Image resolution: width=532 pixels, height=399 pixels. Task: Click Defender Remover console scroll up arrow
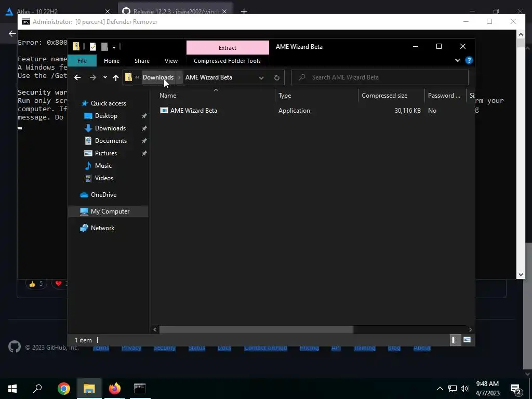521,34
